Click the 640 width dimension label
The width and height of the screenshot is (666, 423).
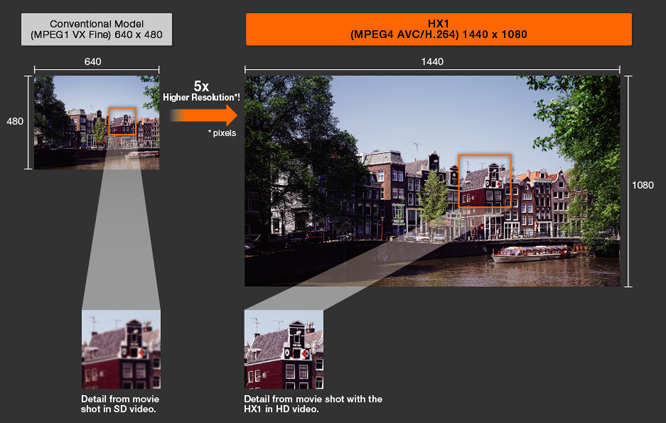point(93,62)
